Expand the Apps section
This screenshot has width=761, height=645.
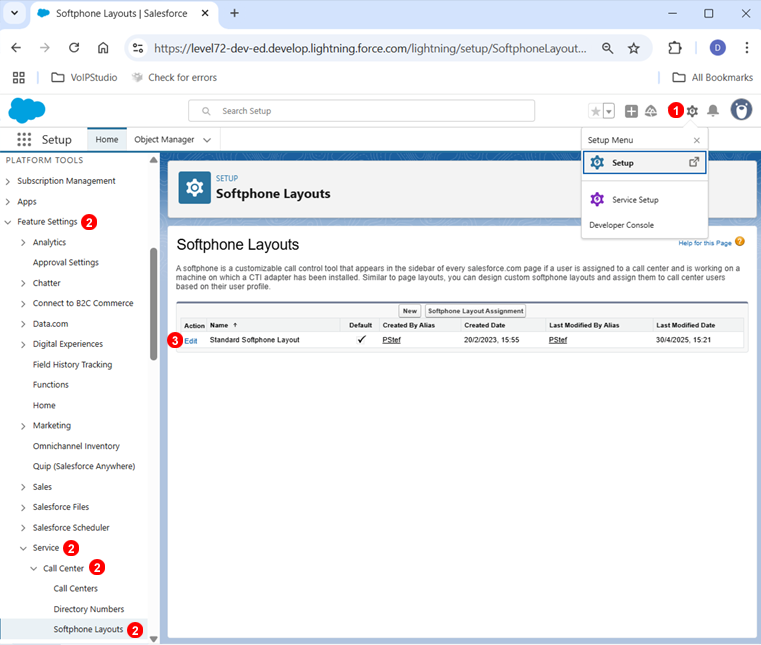click(7, 202)
